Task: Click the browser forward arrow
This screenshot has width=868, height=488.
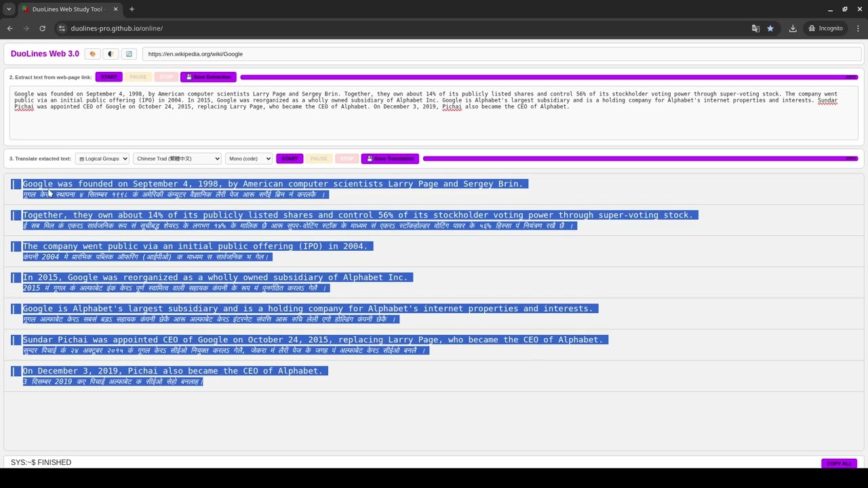Action: [x=26, y=28]
